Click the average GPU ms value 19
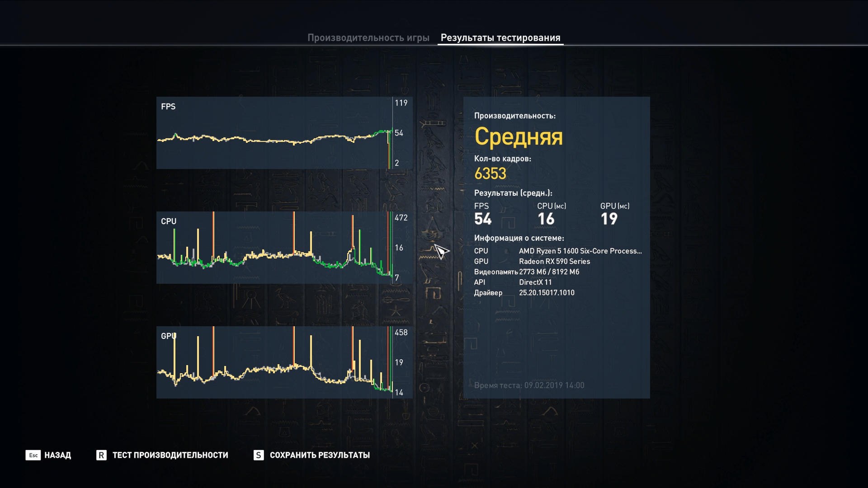The image size is (868, 488). click(x=609, y=219)
